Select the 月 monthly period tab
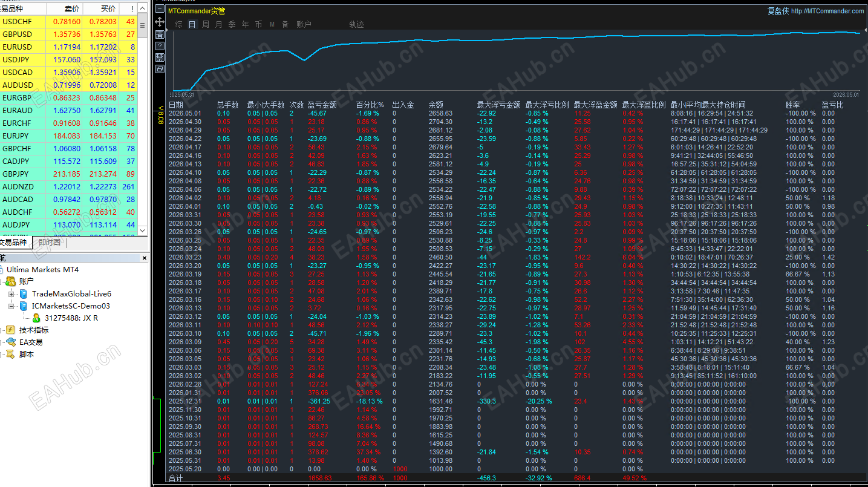868x487 pixels. pyautogui.click(x=219, y=24)
